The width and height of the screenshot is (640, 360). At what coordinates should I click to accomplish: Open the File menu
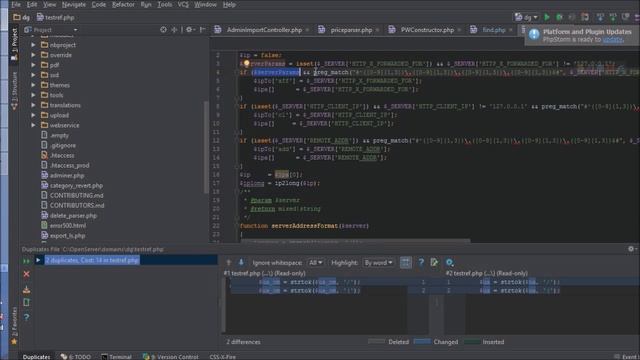[x=16, y=4]
